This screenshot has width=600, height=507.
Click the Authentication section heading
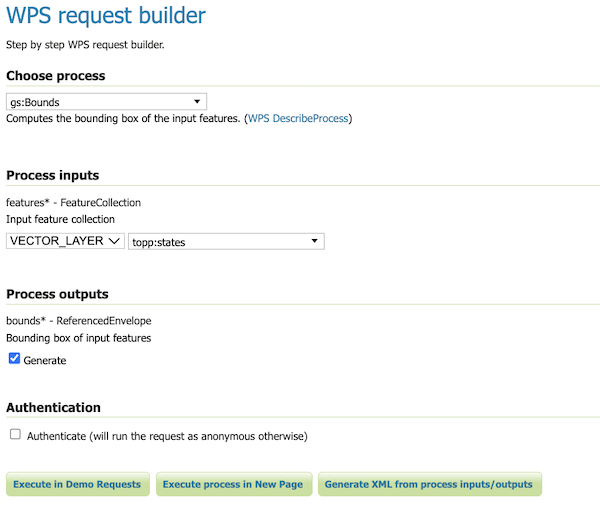(x=53, y=408)
